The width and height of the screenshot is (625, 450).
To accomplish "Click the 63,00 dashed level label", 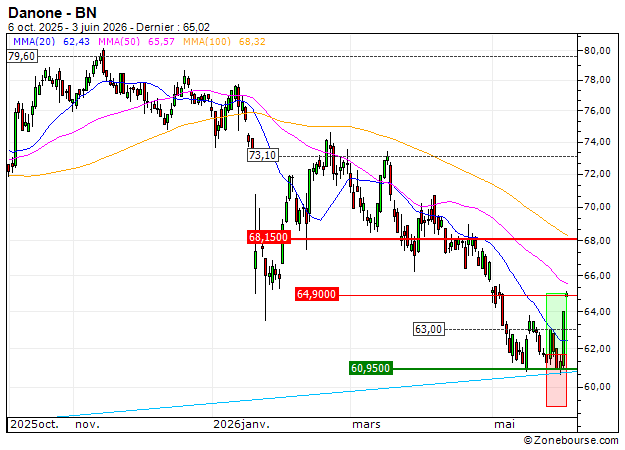I will [428, 329].
